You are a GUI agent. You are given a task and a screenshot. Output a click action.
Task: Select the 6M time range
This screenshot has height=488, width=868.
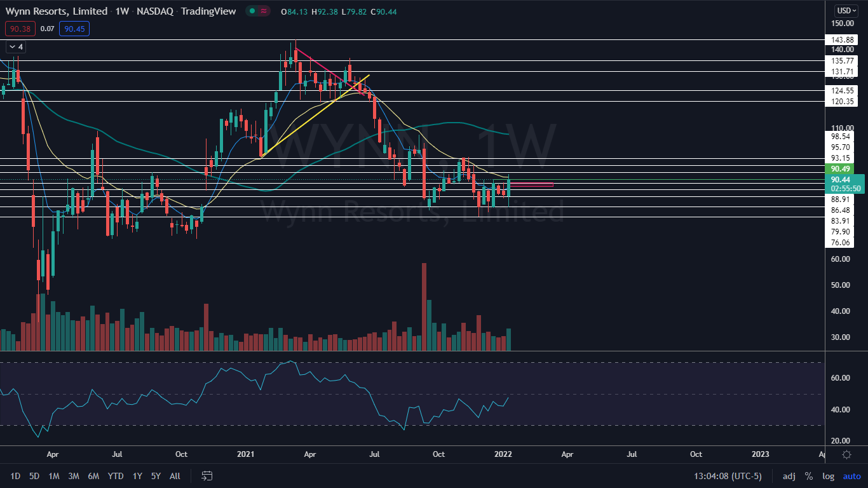pyautogui.click(x=93, y=476)
